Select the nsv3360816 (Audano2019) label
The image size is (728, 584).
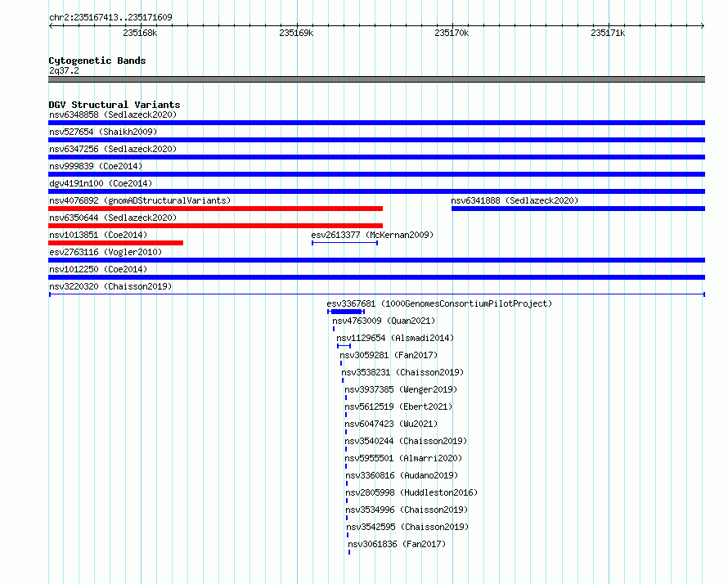402,475
